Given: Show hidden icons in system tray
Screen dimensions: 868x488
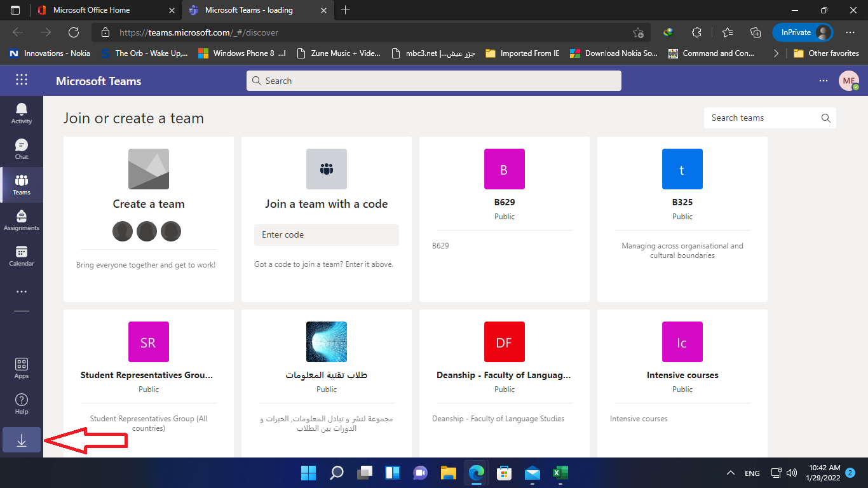Looking at the screenshot, I should pyautogui.click(x=731, y=473).
